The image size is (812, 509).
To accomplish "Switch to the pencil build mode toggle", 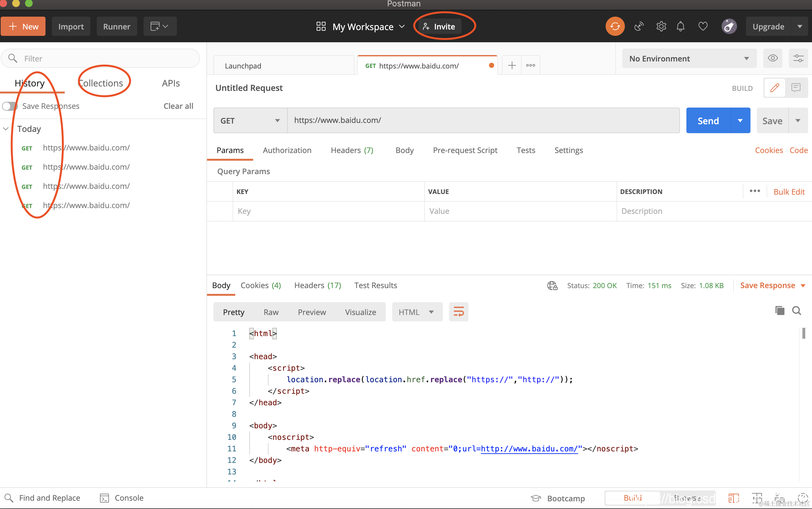I will [775, 88].
